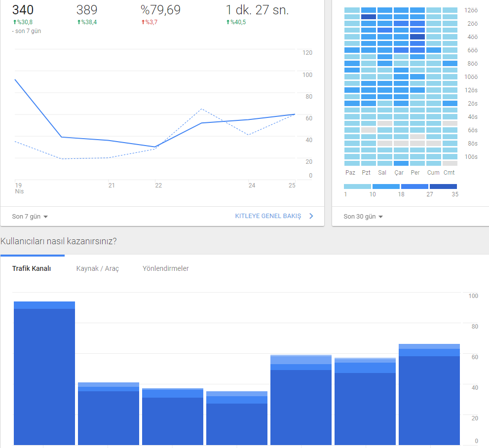Image resolution: width=489 pixels, height=448 pixels.
Task: Select the 389 sessions metric
Action: point(87,10)
